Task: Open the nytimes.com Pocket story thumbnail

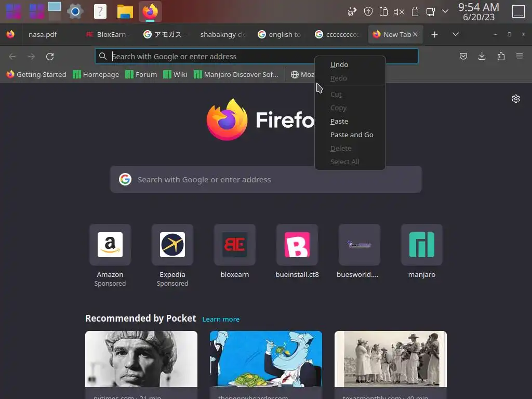Action: [x=141, y=359]
